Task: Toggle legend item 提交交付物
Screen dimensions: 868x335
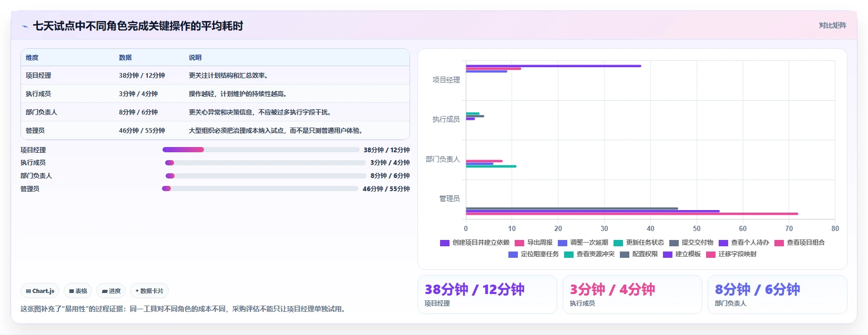Action: (x=691, y=243)
